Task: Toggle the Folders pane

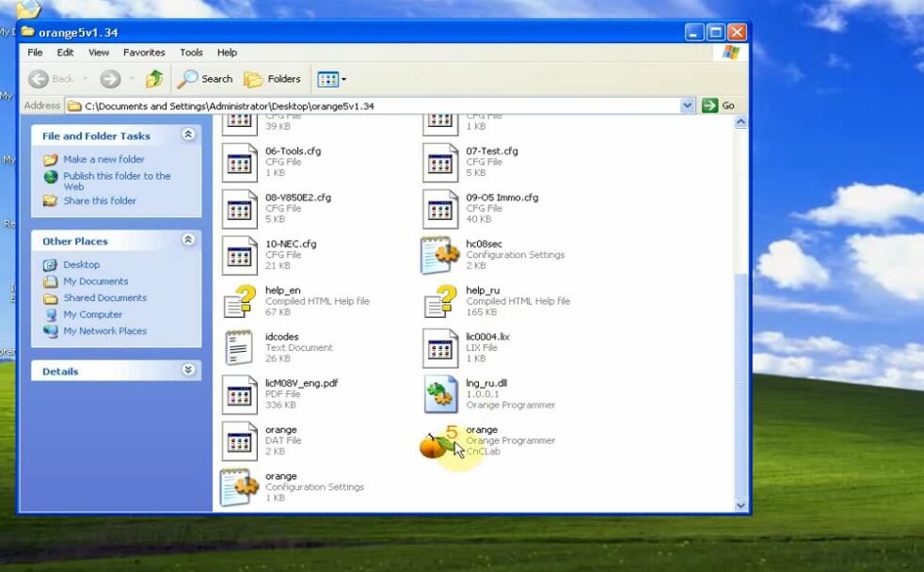Action: pos(272,78)
